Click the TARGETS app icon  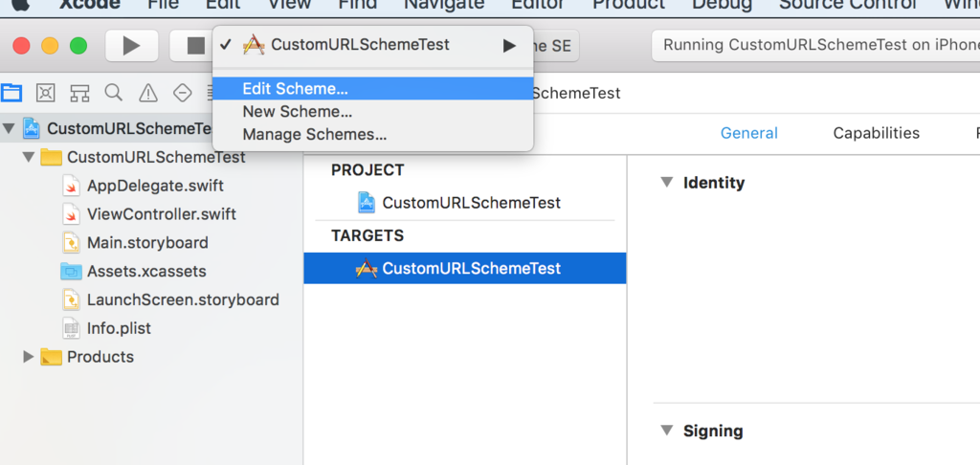click(367, 268)
